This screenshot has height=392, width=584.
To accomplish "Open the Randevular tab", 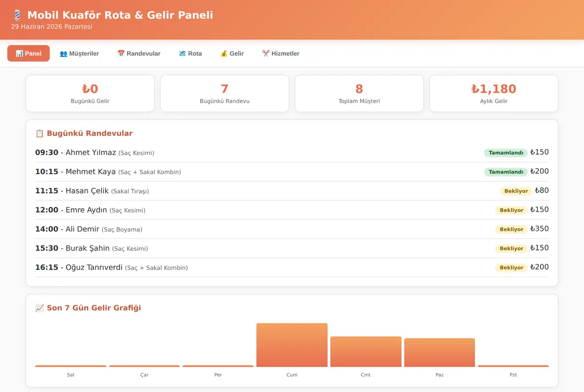I will click(x=139, y=53).
